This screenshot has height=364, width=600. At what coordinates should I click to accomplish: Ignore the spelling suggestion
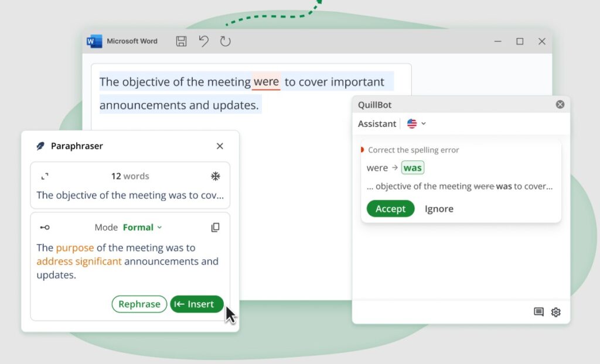point(439,209)
